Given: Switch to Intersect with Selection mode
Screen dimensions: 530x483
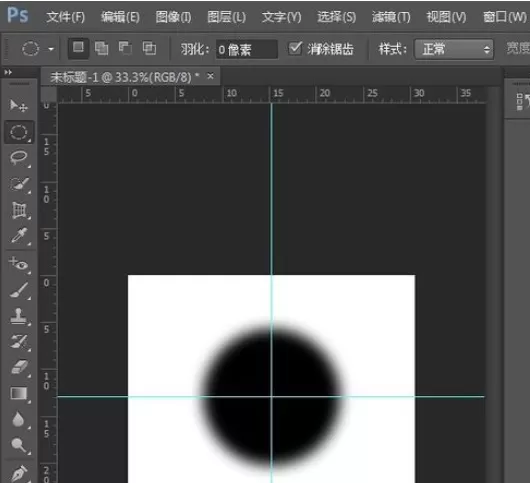Looking at the screenshot, I should pyautogui.click(x=149, y=49).
